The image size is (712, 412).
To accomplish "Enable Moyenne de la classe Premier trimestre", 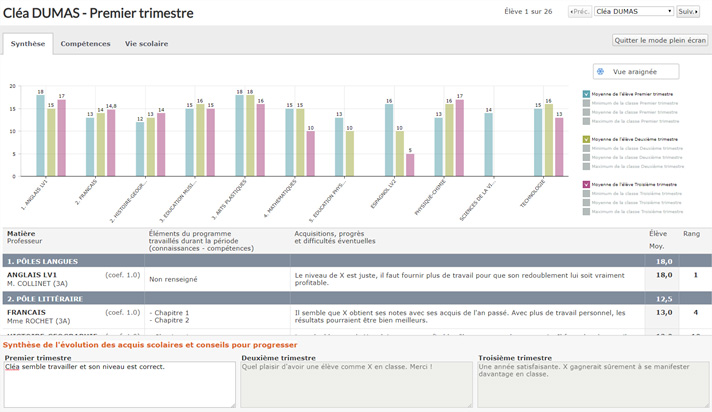I will 586,112.
